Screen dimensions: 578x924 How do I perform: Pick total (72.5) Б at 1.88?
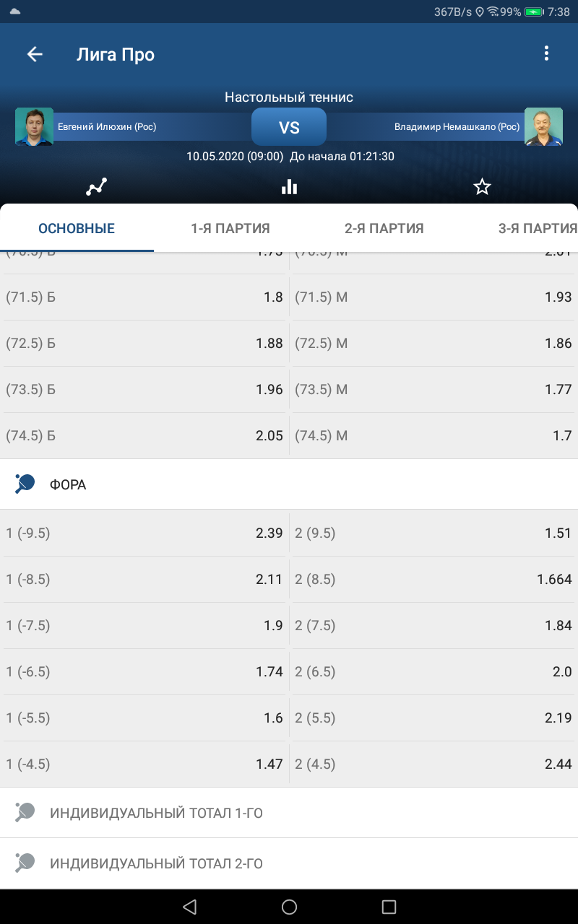pos(144,344)
